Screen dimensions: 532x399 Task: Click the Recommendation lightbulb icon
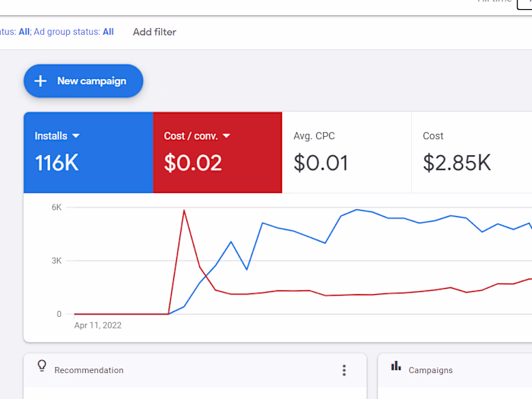[x=43, y=366]
